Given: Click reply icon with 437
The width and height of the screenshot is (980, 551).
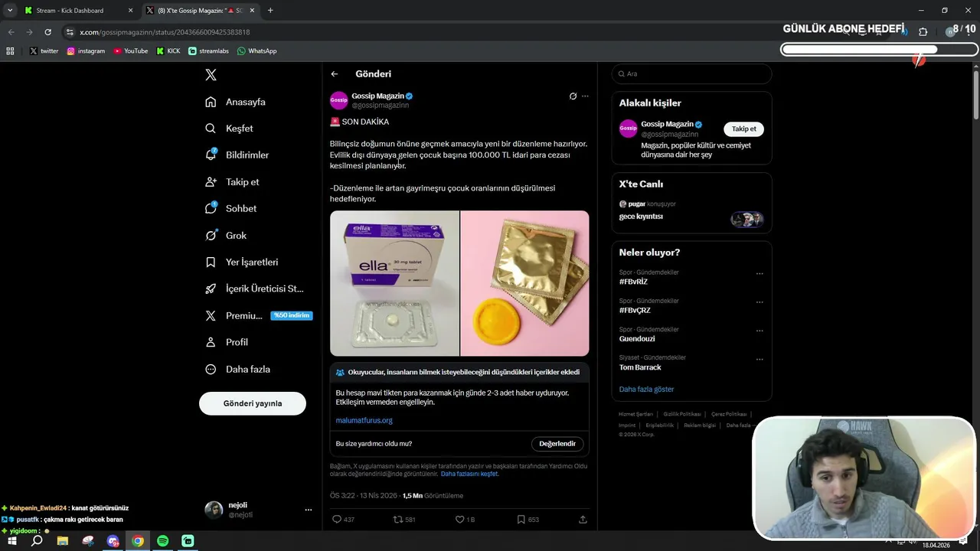Looking at the screenshot, I should [x=343, y=519].
